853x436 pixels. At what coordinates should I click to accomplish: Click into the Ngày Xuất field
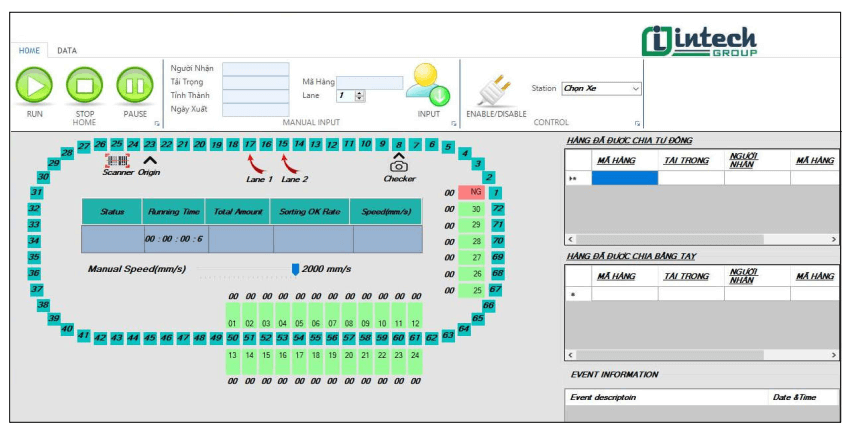tap(256, 109)
